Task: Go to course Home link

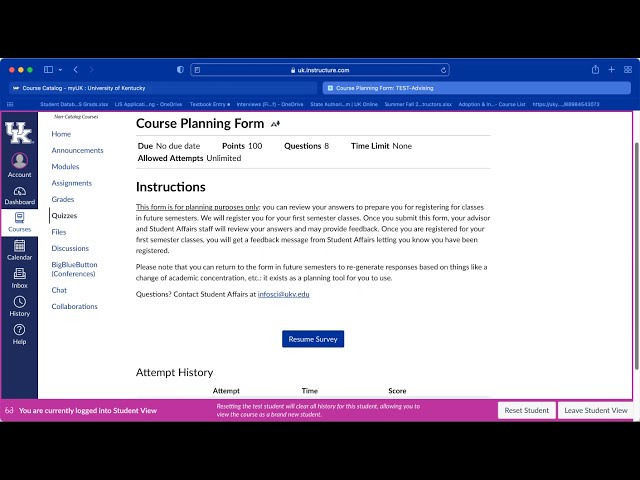Action: (x=61, y=134)
